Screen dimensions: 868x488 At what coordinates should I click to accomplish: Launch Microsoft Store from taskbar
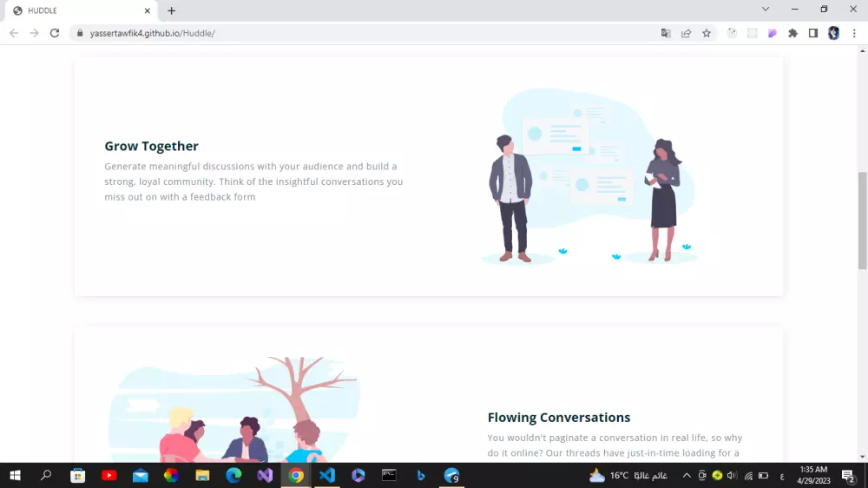[x=77, y=475]
